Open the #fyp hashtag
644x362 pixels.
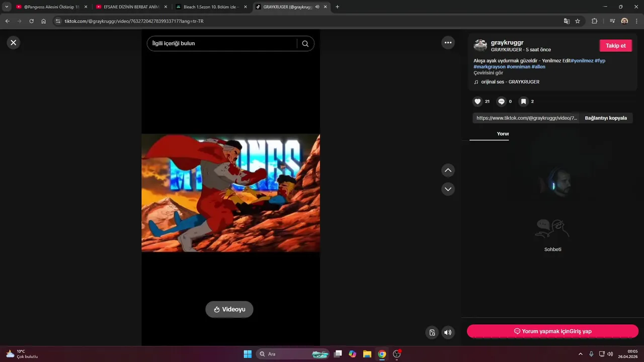coord(600,61)
